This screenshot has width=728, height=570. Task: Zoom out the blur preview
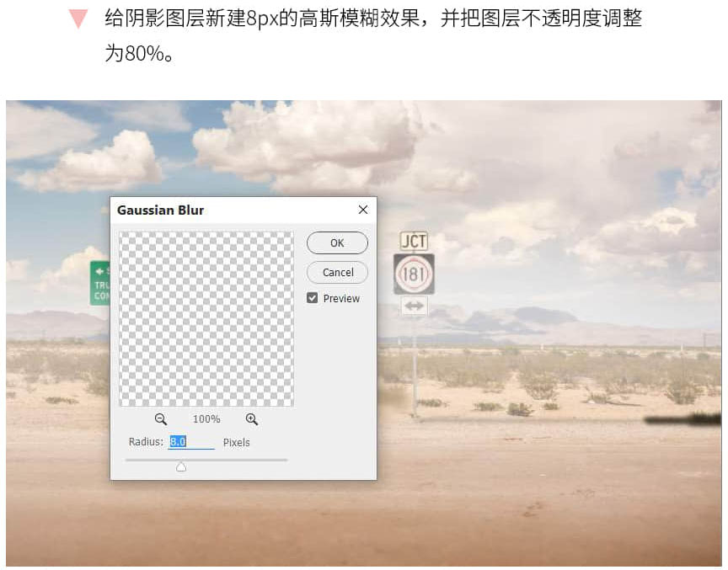point(161,418)
